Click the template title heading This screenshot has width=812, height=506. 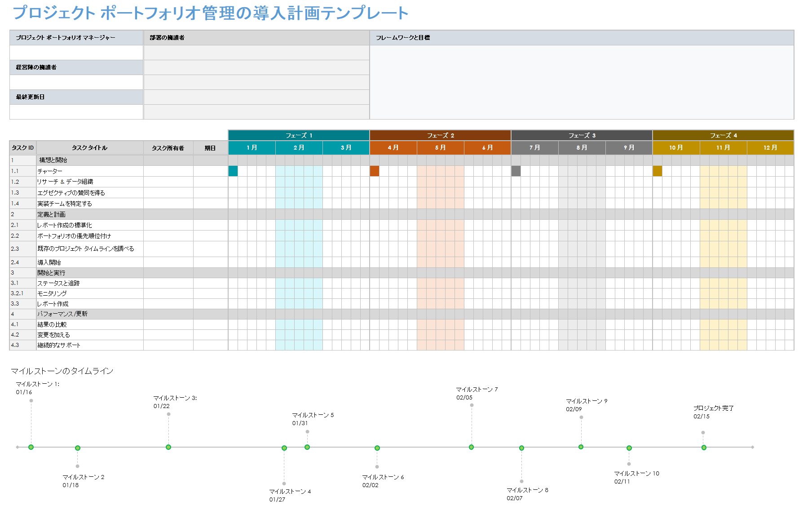click(x=211, y=13)
